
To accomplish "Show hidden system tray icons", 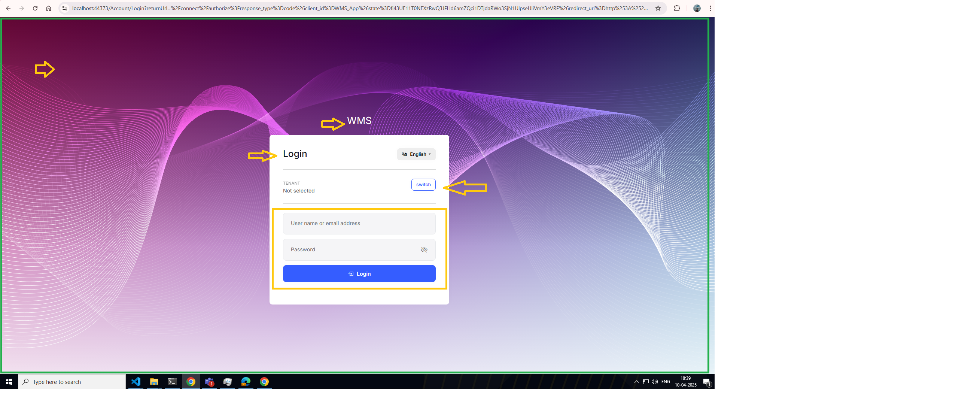I will pos(636,382).
